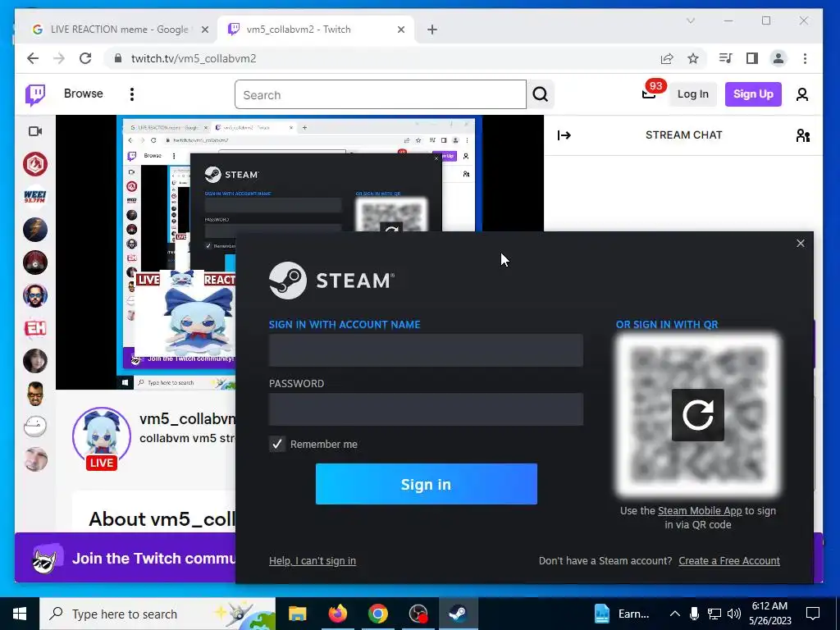Open the Windows notification center

(x=813, y=614)
